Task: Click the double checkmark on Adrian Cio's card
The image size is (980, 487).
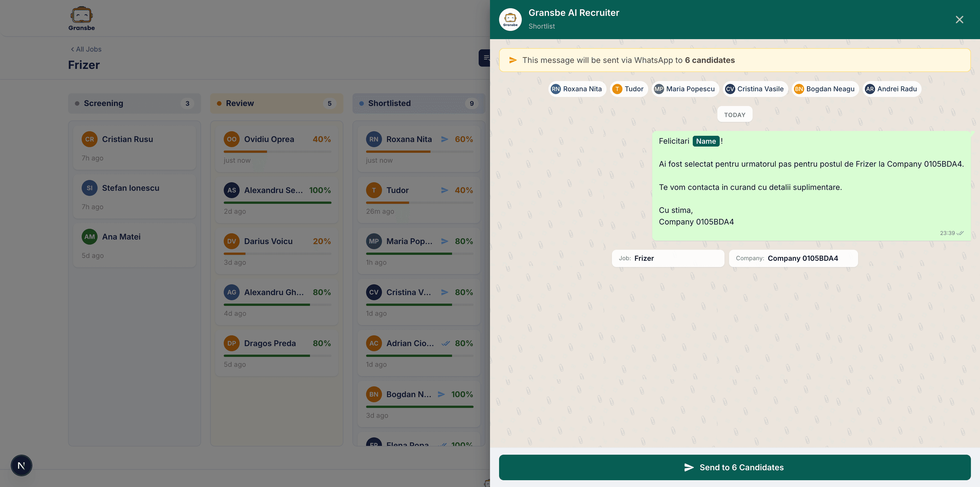Action: point(445,343)
